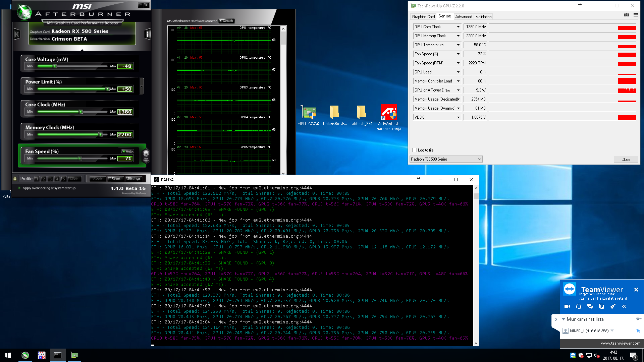Open TeamViewer chat bubbles icon
The height and width of the screenshot is (362, 644).
pyautogui.click(x=590, y=306)
